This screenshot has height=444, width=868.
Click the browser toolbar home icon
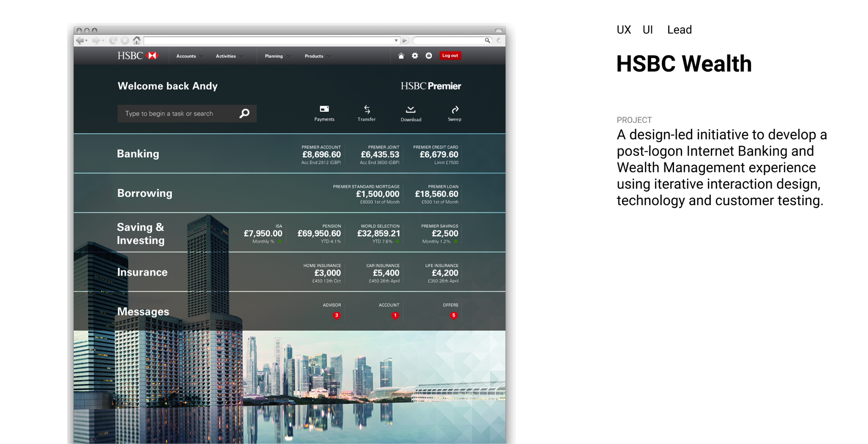(x=137, y=40)
